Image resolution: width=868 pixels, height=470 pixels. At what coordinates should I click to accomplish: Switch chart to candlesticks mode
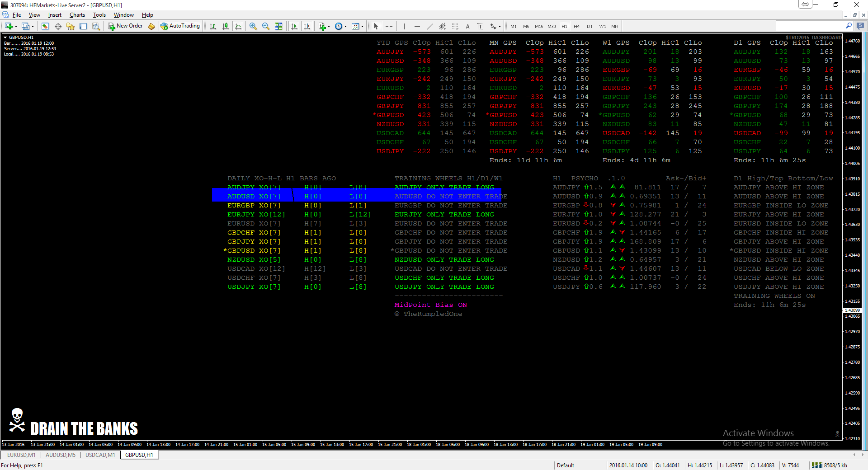226,26
